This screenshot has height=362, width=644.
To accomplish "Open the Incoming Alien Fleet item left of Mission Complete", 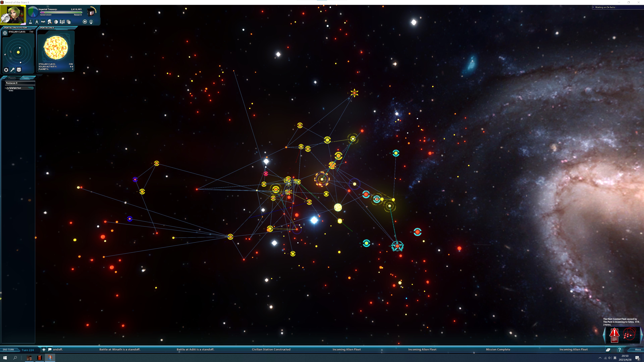I will coord(422,349).
